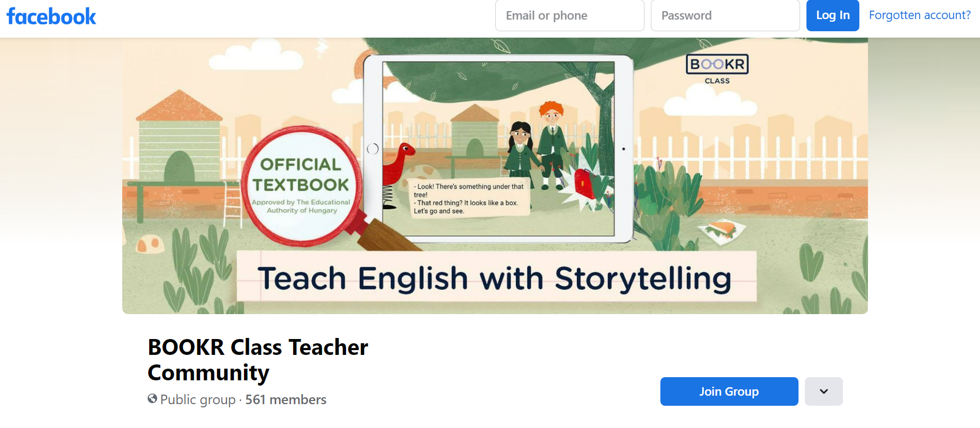Open the Forgotten account? link
Image resolution: width=980 pixels, height=428 pixels.
920,15
